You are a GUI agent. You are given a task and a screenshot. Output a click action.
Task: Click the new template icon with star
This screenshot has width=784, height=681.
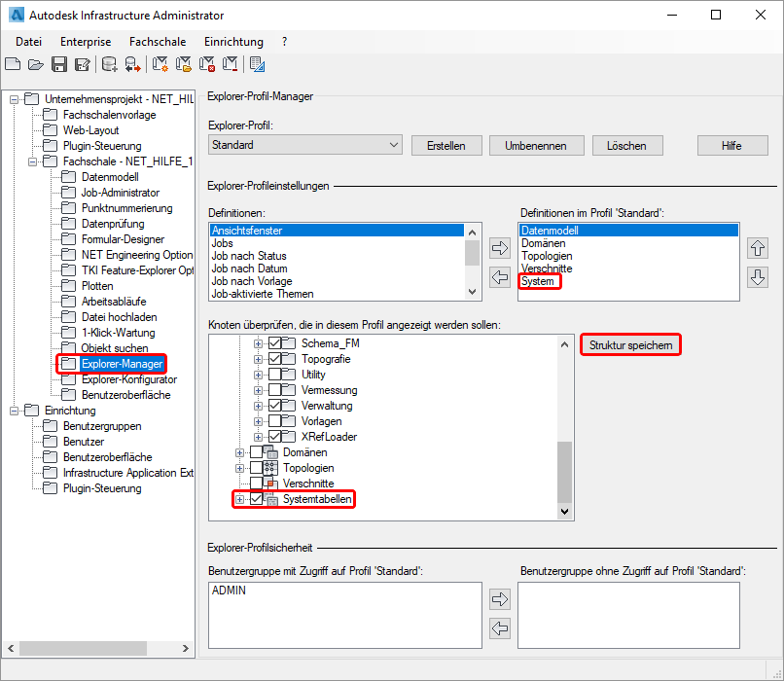click(160, 64)
